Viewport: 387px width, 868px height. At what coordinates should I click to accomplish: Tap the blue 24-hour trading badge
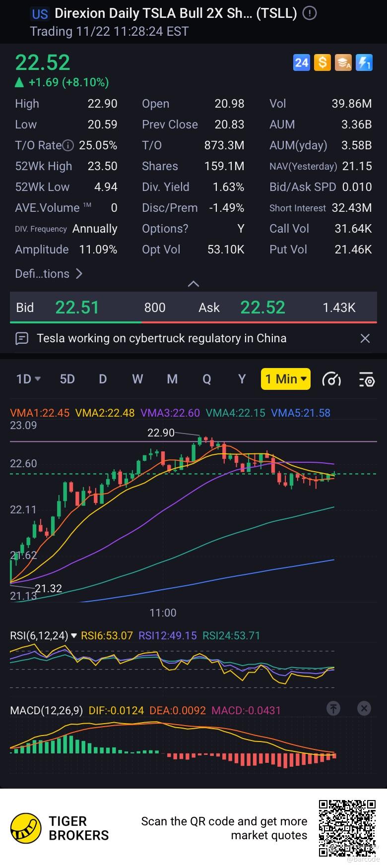(302, 62)
